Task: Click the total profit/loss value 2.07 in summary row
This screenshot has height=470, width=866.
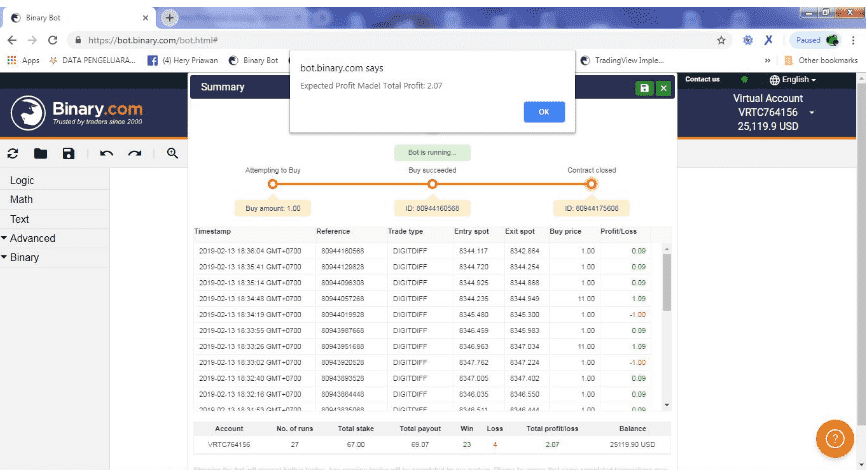Action: pos(552,445)
